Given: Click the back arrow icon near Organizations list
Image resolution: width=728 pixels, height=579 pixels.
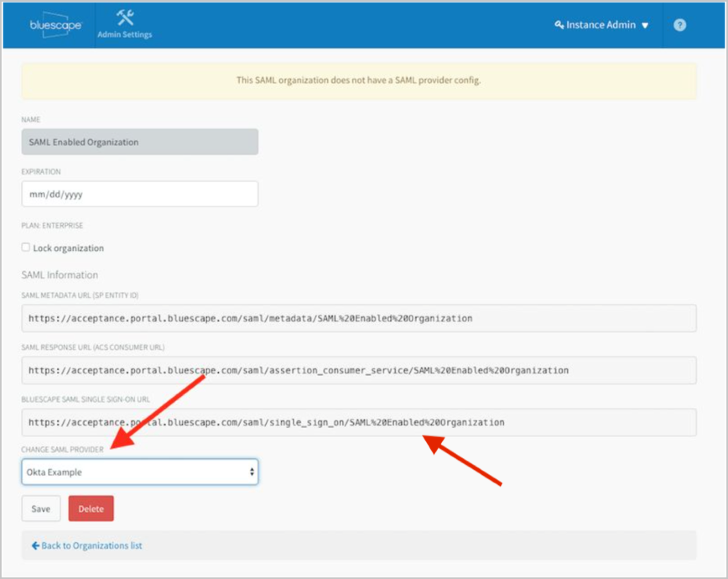Looking at the screenshot, I should tap(35, 545).
